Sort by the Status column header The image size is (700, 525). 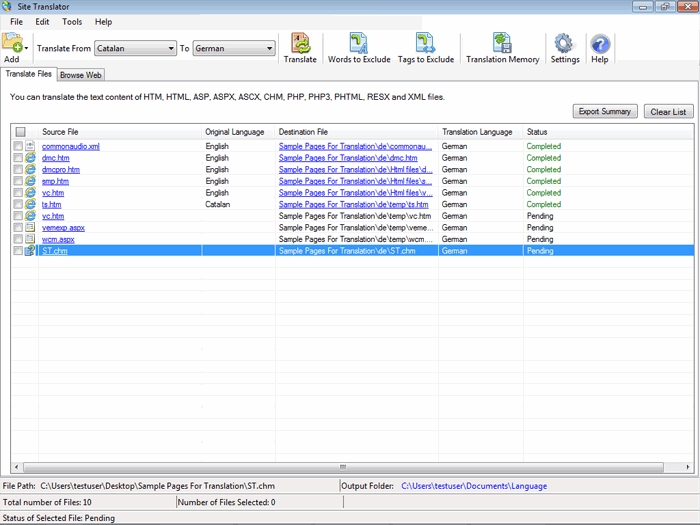point(608,132)
